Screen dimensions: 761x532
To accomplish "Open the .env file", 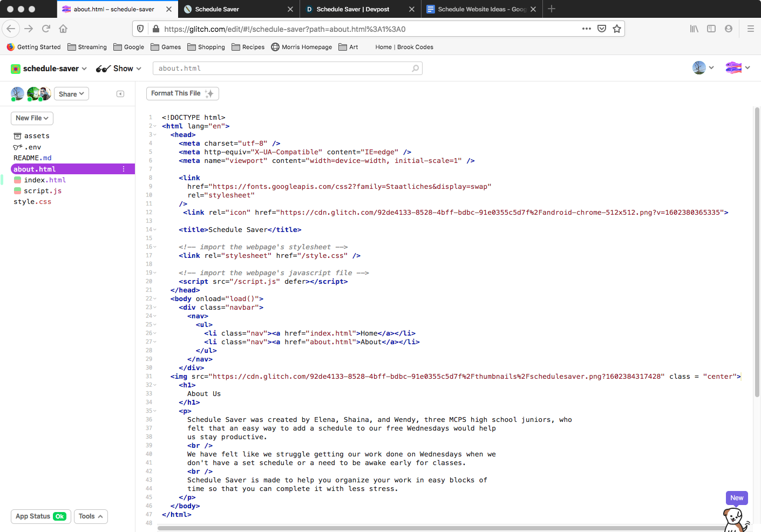I will 27,147.
